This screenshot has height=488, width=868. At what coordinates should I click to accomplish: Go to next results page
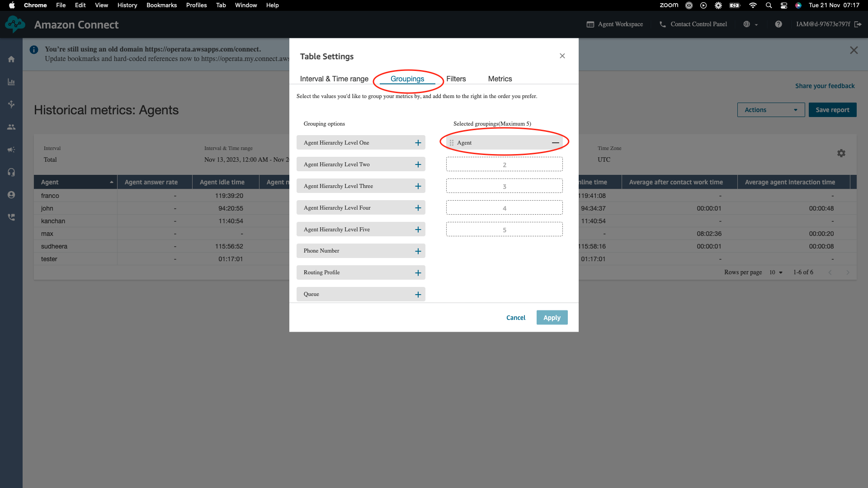coord(848,272)
